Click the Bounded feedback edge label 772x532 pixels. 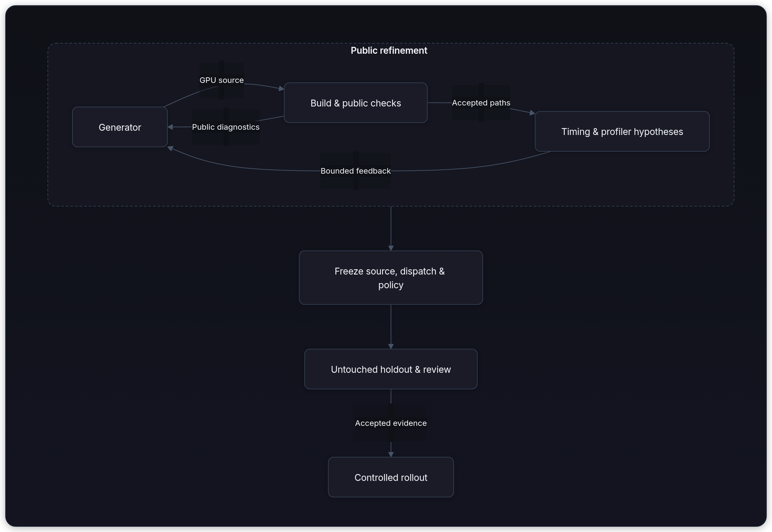(x=356, y=171)
